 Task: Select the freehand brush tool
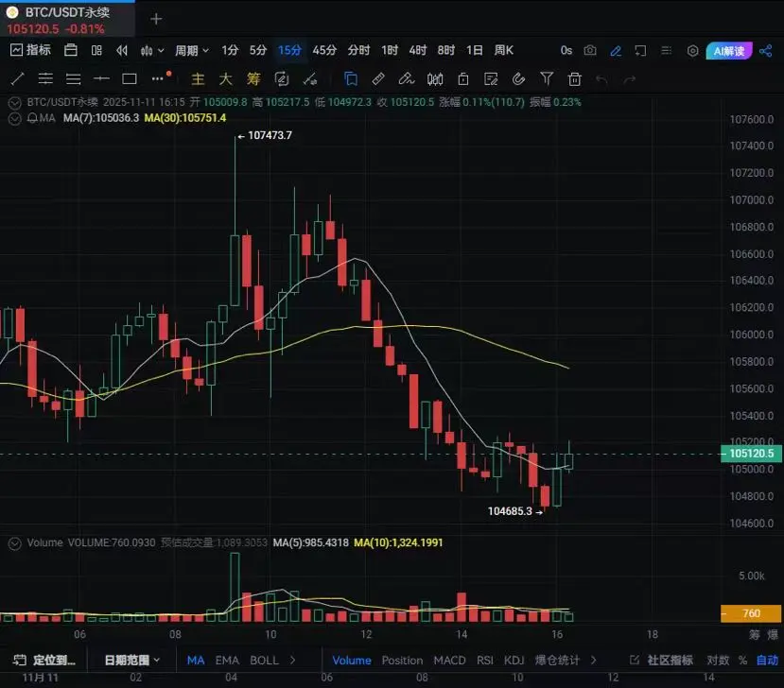[406, 79]
